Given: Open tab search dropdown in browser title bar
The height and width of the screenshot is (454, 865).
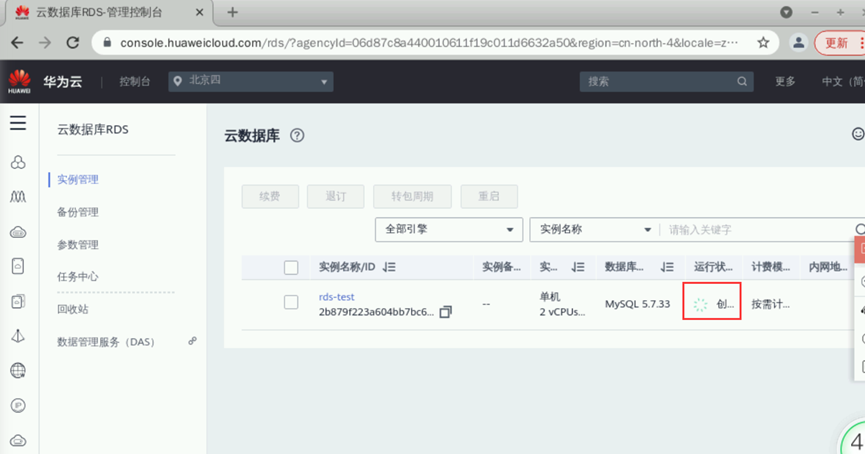Looking at the screenshot, I should pos(786,12).
